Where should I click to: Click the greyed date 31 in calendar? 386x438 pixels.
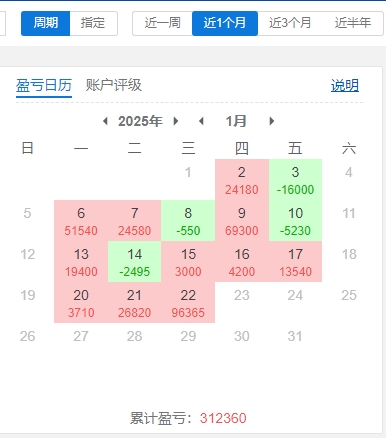[x=295, y=336]
